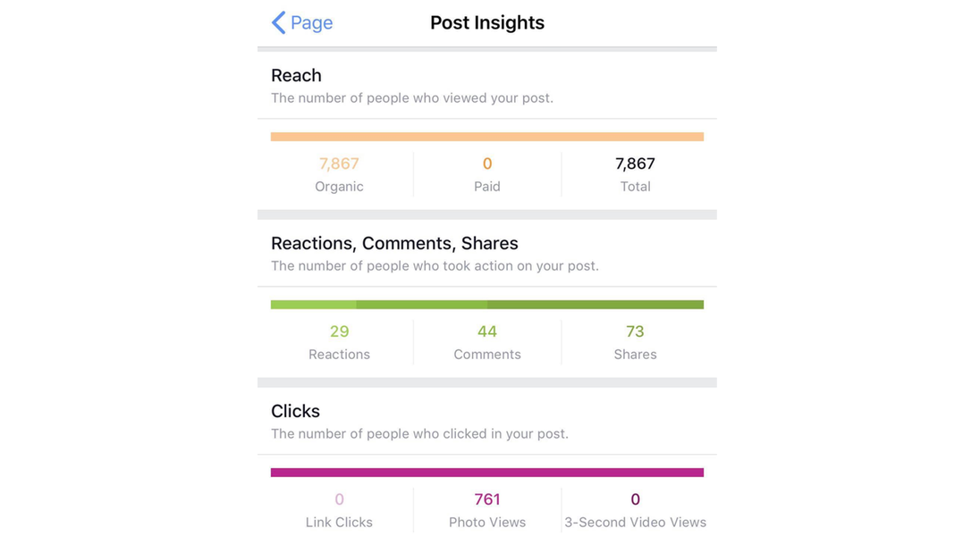Select the 0 Paid reach value
The height and width of the screenshot is (536, 980).
pyautogui.click(x=487, y=174)
